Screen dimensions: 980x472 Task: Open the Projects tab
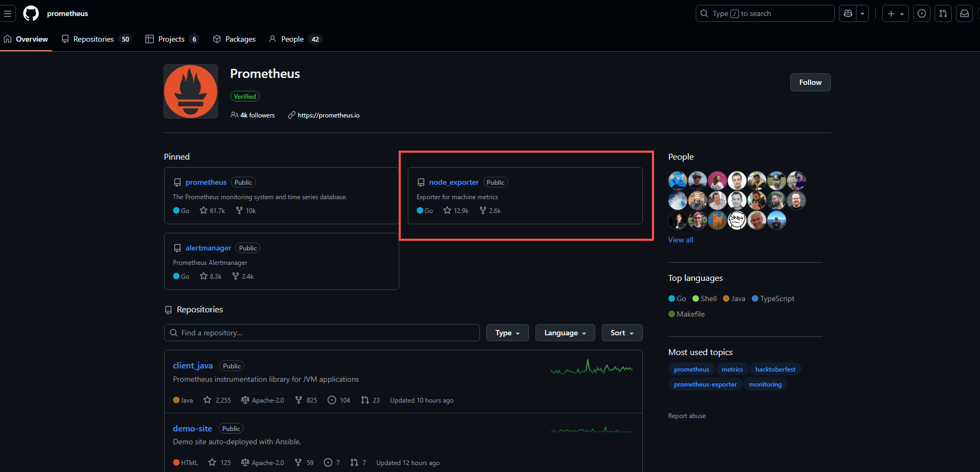[172, 39]
